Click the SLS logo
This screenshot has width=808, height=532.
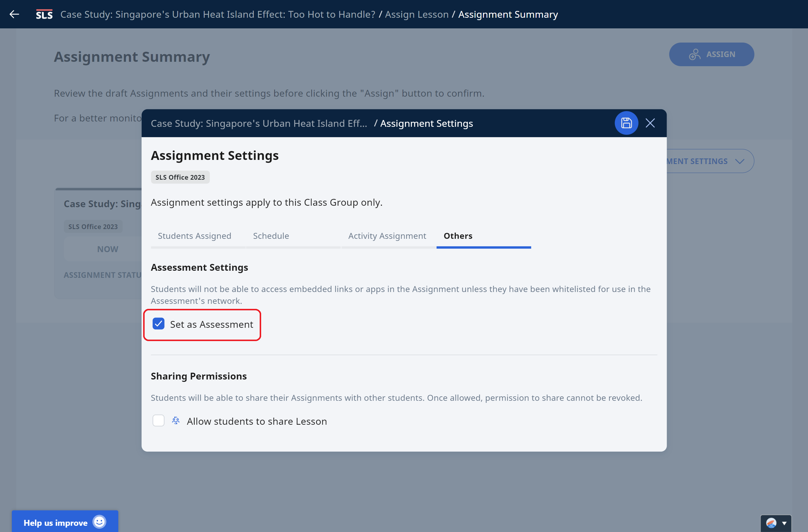point(44,14)
